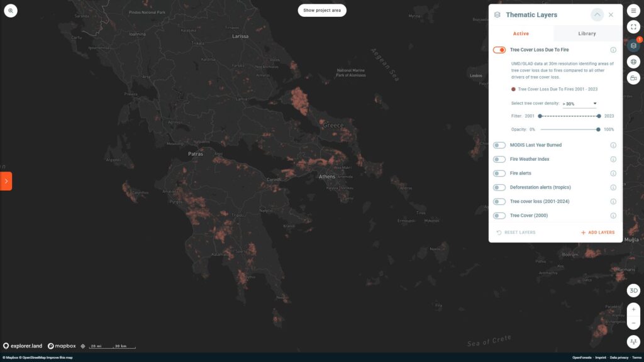Show info for Deforestation alerts (tropics)
This screenshot has width=644, height=362.
click(x=613, y=187)
